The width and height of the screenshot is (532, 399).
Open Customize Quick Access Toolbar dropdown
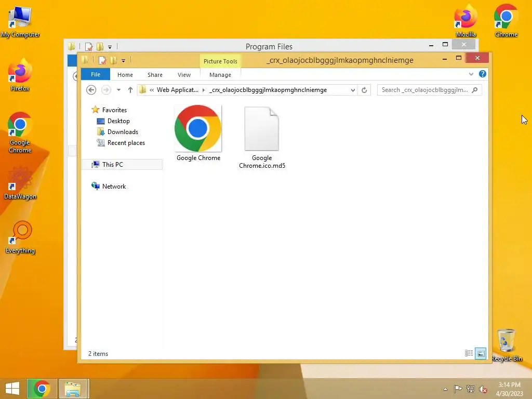coord(123,61)
